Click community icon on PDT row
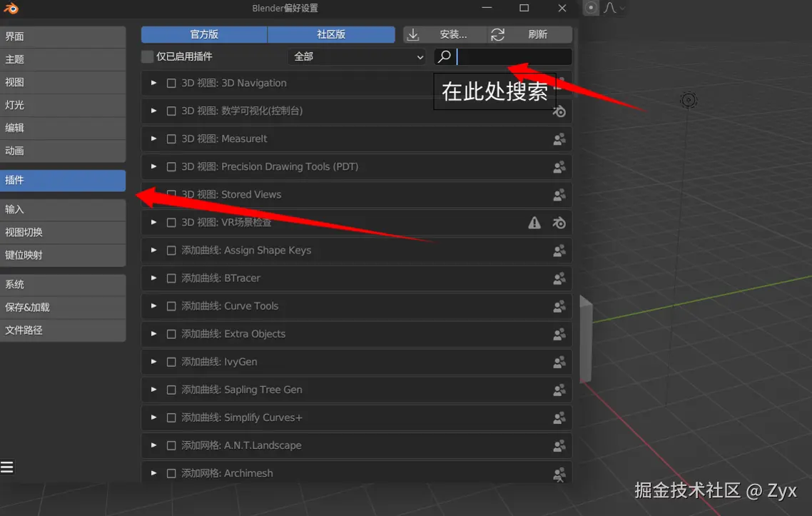 (x=559, y=167)
